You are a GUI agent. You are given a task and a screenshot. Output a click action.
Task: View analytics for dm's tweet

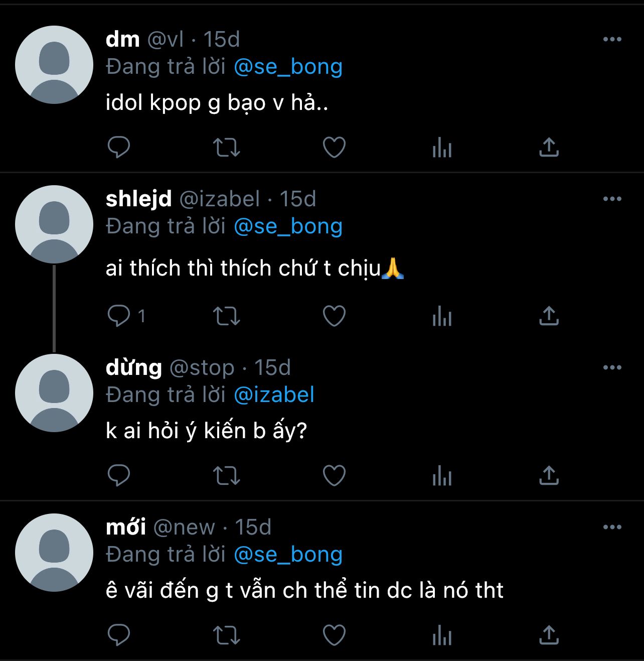tap(442, 148)
